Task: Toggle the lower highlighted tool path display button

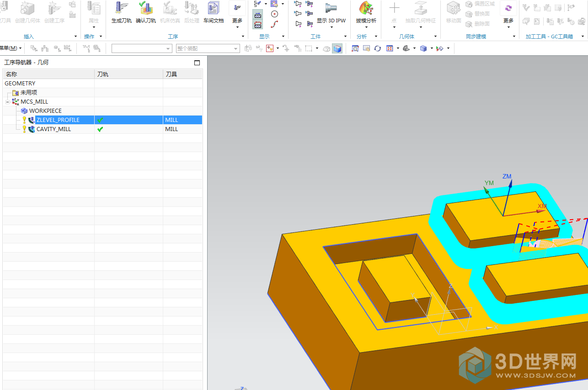Action: click(258, 25)
